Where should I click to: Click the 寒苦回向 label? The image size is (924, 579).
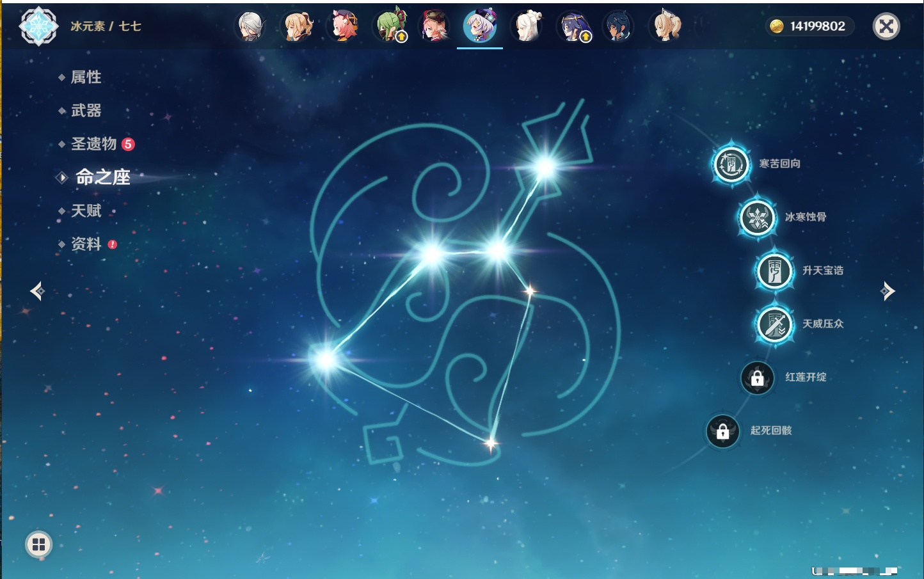pyautogui.click(x=779, y=164)
